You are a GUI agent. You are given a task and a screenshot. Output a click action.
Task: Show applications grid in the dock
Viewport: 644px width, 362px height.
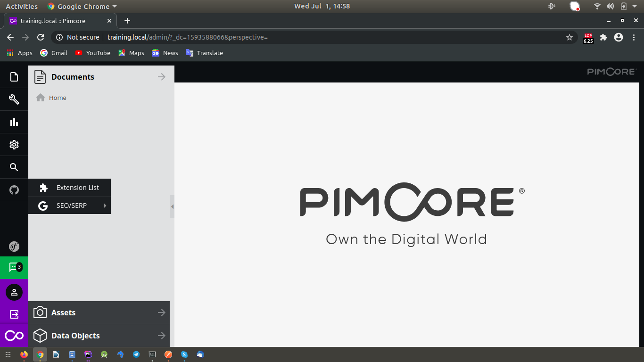tap(8, 354)
